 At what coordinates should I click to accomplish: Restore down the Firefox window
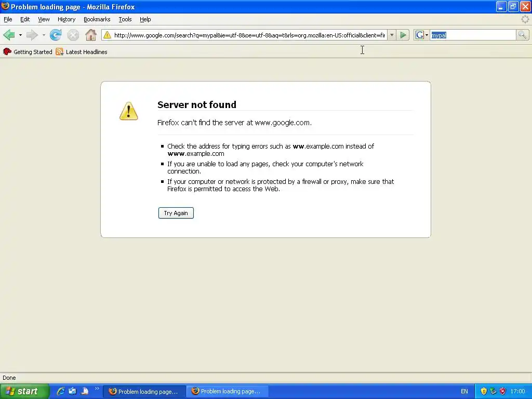click(513, 6)
